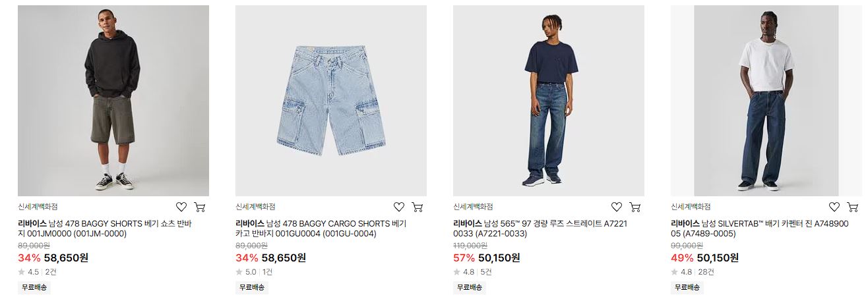This screenshot has width=868, height=299.
Task: View the navy t-shirt model jeans photo
Action: coord(549,101)
